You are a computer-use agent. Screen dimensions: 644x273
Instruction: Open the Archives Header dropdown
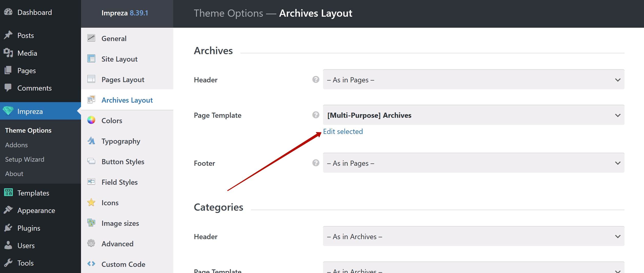[x=474, y=80]
